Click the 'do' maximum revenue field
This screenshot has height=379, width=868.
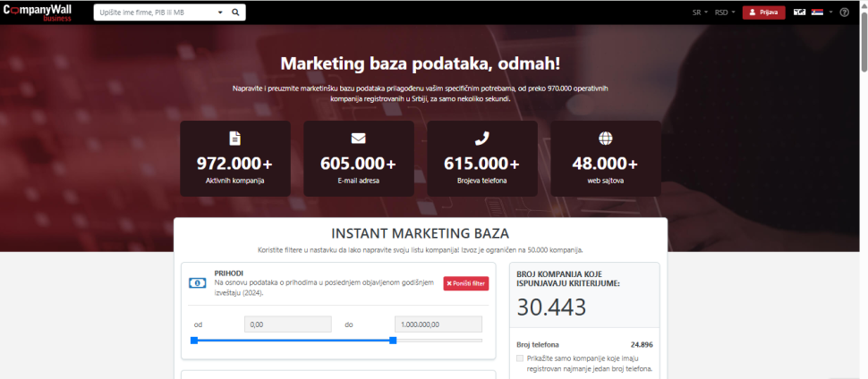coord(438,324)
